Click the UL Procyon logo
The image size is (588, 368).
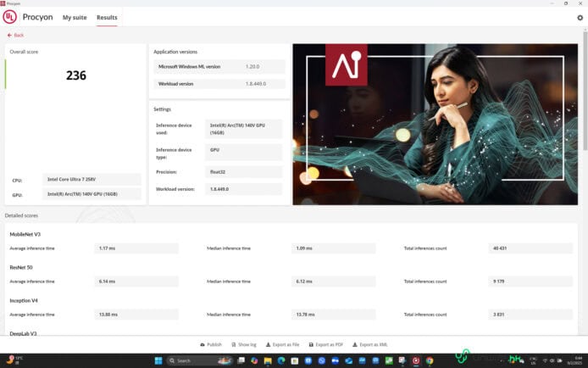point(10,17)
